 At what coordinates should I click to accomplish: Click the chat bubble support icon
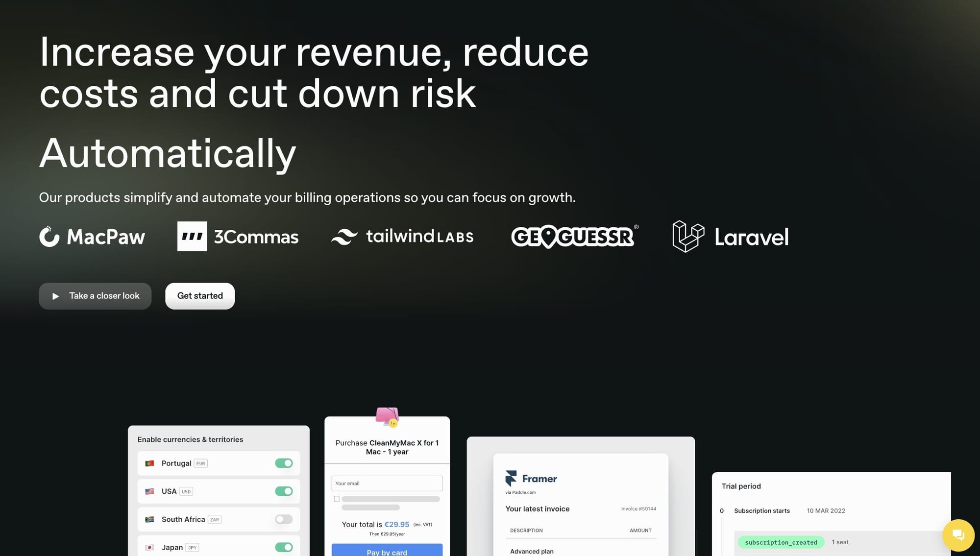(x=957, y=534)
